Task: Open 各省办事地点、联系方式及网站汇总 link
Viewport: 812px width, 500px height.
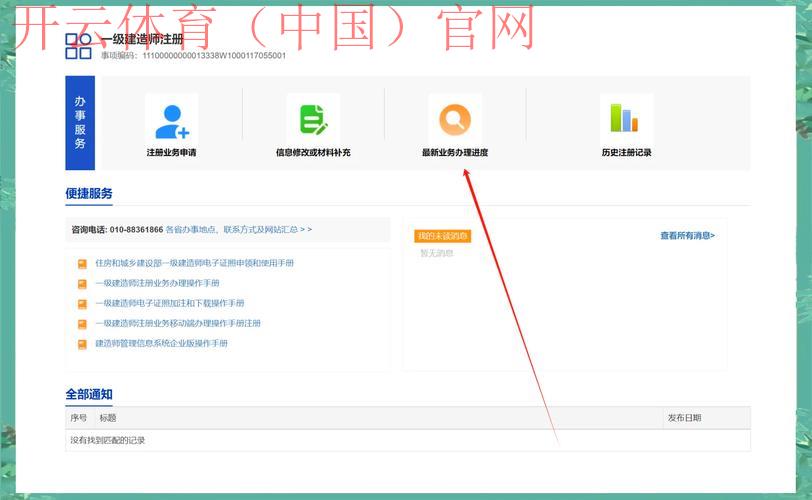Action: [239, 229]
